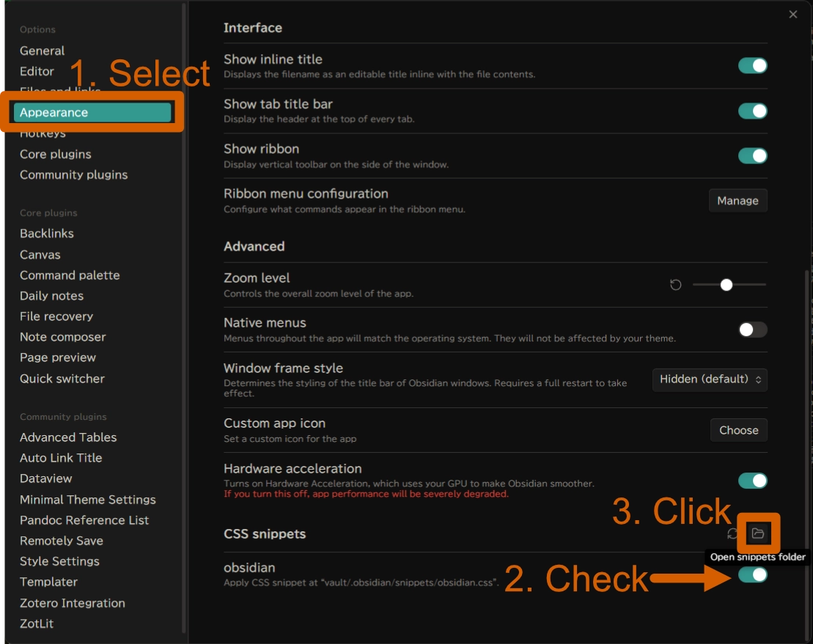This screenshot has width=813, height=644.
Task: Select the Editor settings tab
Action: (x=37, y=71)
